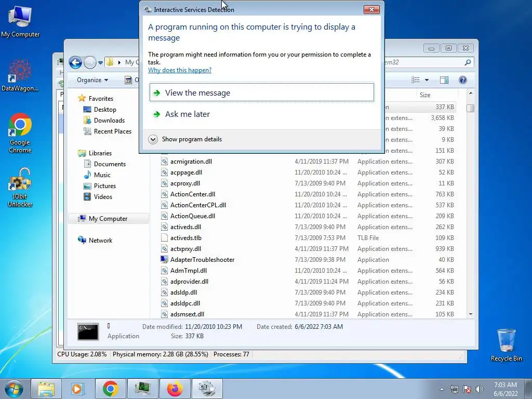The image size is (532, 399).
Task: Open Explorer help icon
Action: (463, 79)
